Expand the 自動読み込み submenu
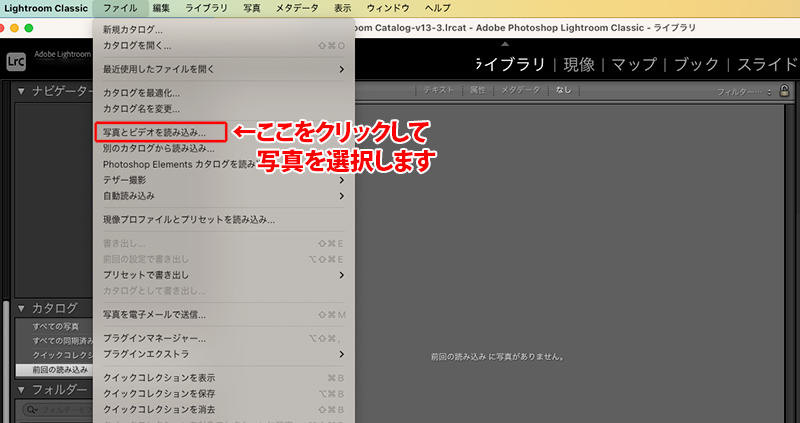Viewport: 800px width, 423px height. [x=223, y=196]
